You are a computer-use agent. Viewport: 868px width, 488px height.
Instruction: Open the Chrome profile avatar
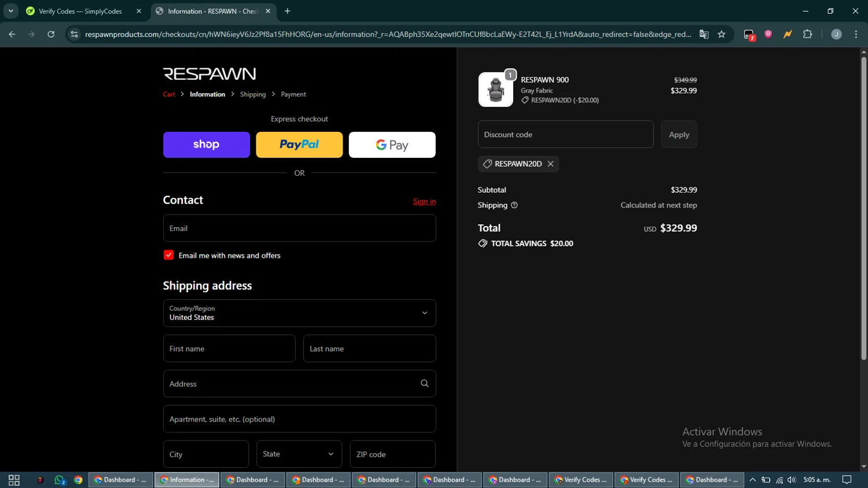click(x=836, y=34)
